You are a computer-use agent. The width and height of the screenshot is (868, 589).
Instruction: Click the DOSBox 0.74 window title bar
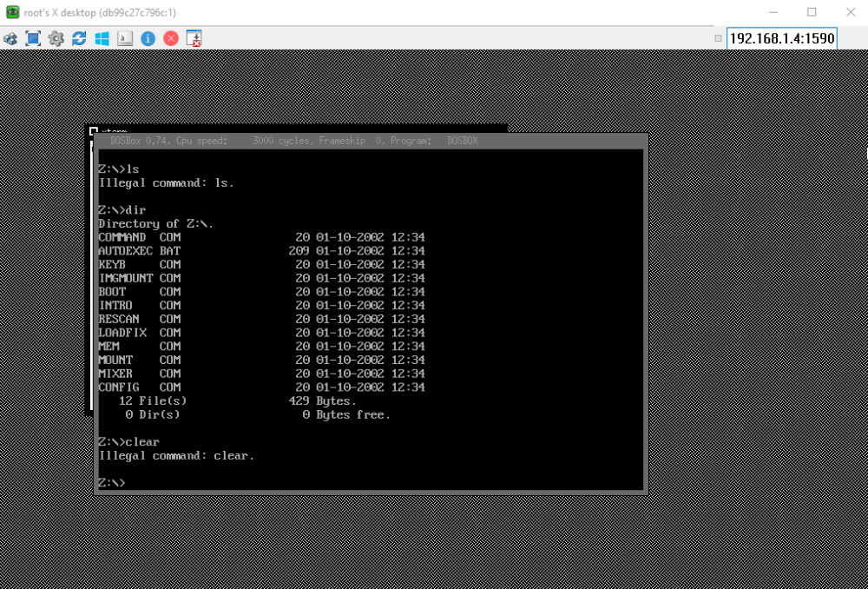pos(371,141)
